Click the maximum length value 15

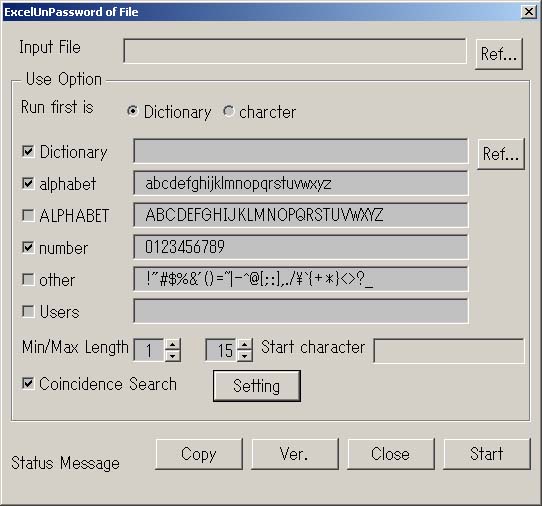pos(221,350)
